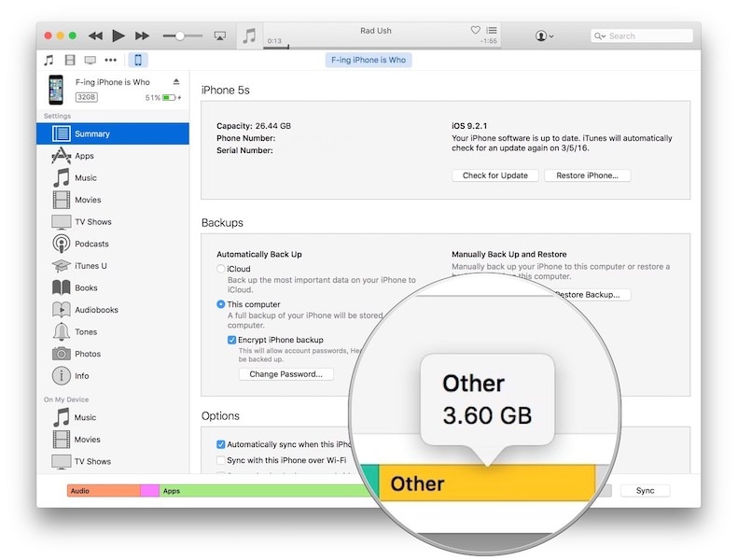Switch to Movies library icon
Screen dimensions: 738x560
(x=70, y=60)
